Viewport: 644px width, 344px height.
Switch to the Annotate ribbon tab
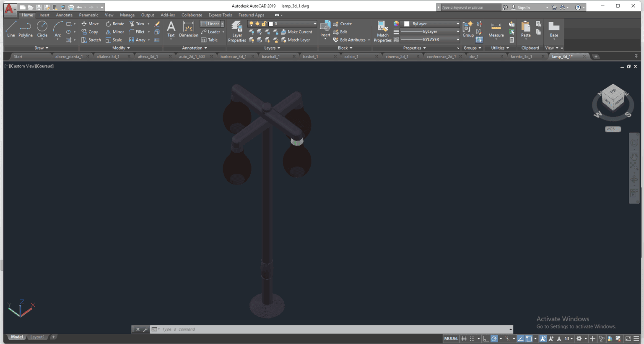[64, 15]
